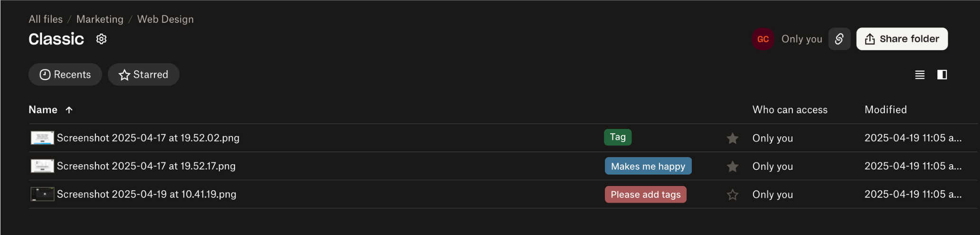Unstar Screenshot 19.52.17.png file
This screenshot has width=980, height=235.
point(733,166)
